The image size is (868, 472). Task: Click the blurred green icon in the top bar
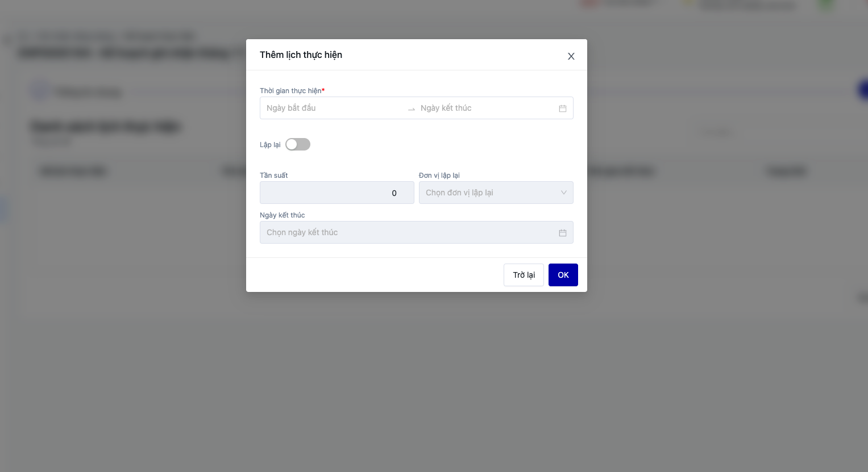point(826,5)
